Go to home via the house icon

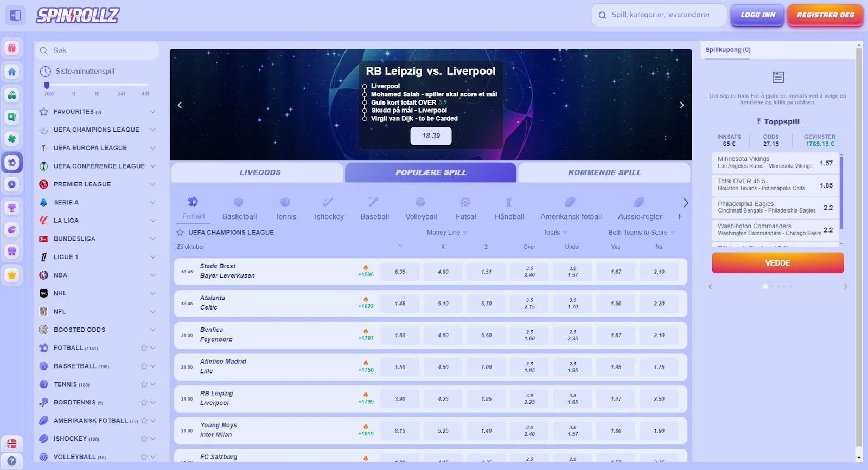click(x=12, y=72)
